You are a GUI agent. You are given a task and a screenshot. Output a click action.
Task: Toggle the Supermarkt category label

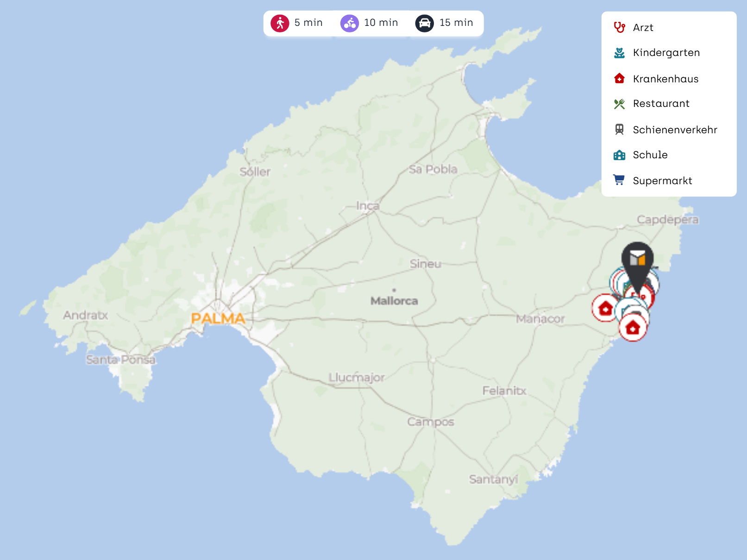click(x=662, y=181)
